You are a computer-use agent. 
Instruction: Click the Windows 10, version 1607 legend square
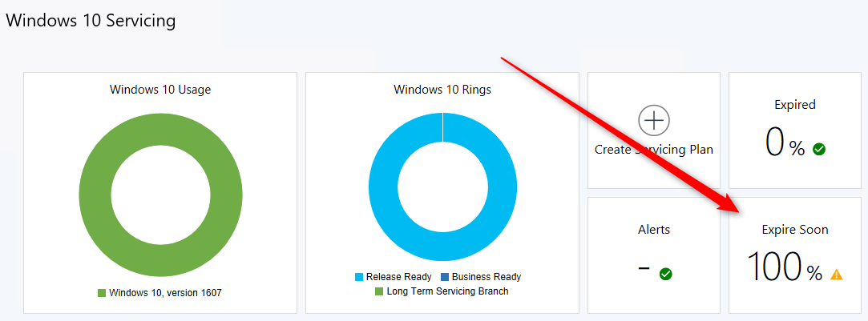click(x=102, y=293)
